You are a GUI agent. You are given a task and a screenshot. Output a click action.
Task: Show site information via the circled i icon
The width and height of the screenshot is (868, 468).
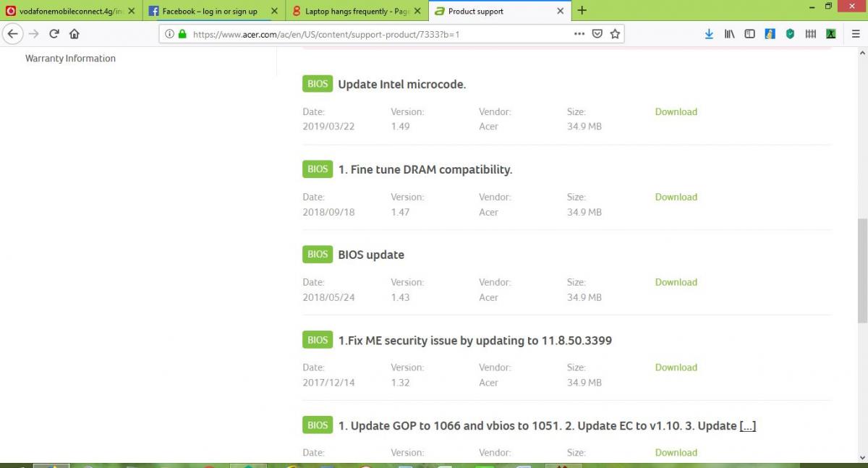(169, 34)
